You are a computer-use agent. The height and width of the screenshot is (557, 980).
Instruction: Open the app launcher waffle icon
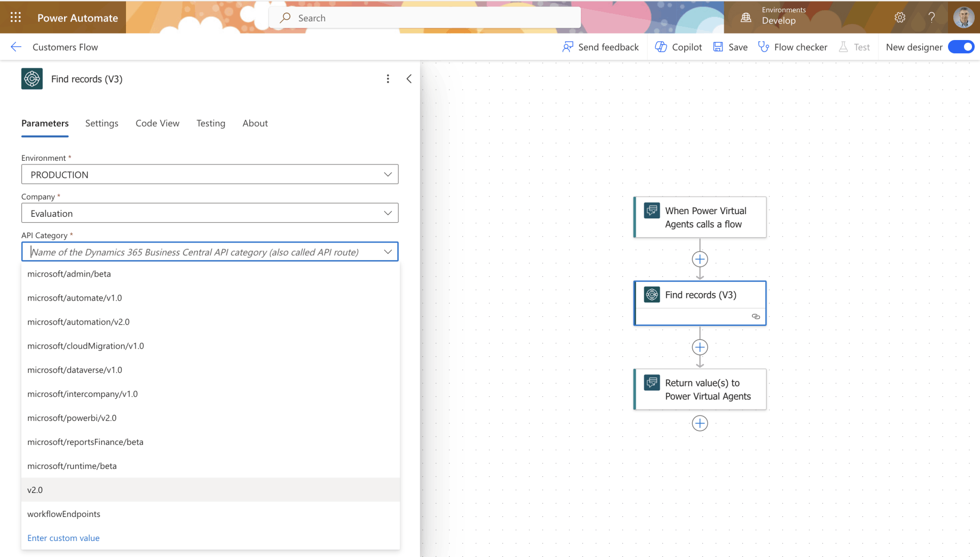click(x=15, y=18)
